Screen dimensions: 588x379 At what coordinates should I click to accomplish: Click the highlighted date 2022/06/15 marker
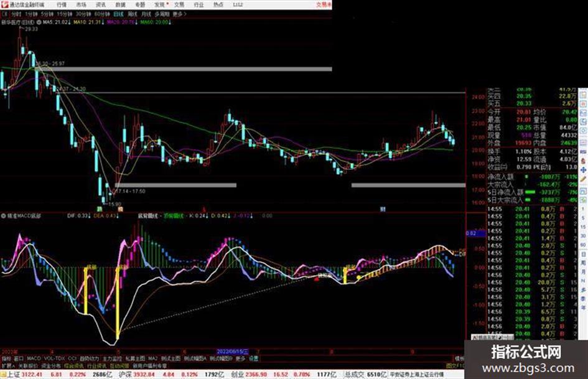pos(233,352)
